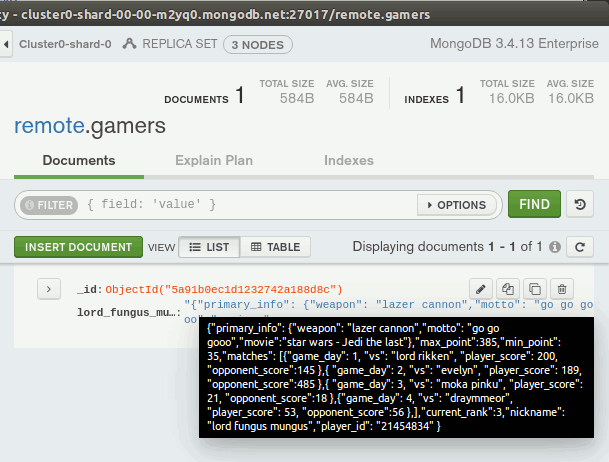The height and width of the screenshot is (462, 609).
Task: Refresh the documents list
Action: [x=580, y=247]
